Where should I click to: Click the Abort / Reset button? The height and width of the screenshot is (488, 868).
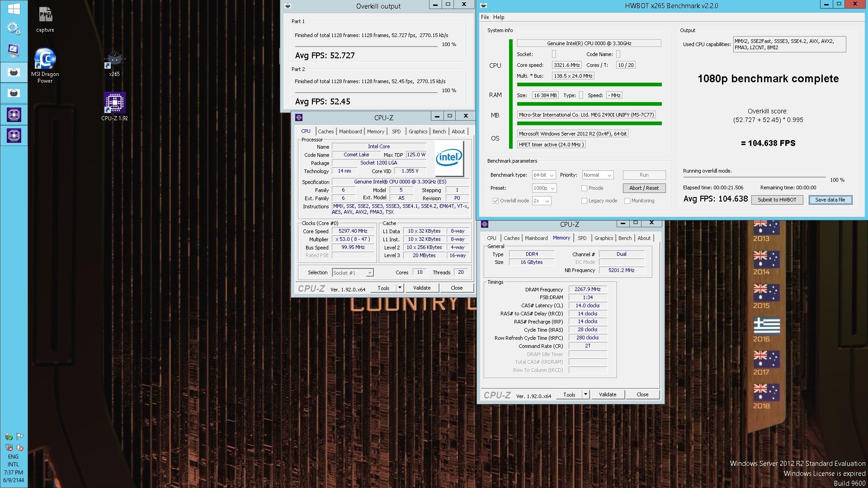pos(644,188)
